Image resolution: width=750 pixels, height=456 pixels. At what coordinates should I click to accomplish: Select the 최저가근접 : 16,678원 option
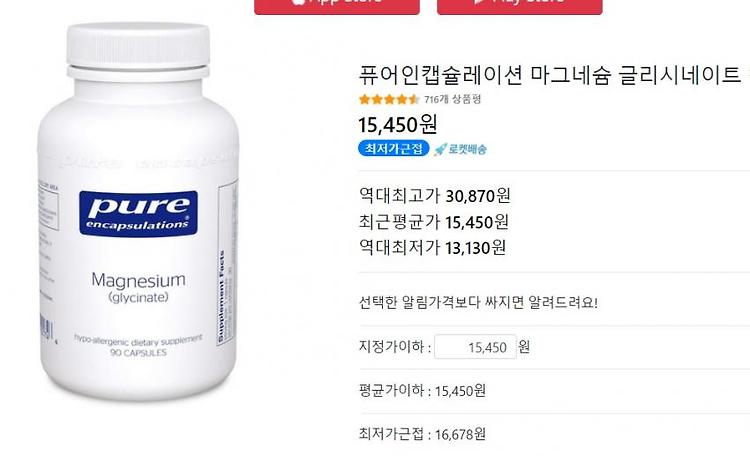click(x=422, y=434)
